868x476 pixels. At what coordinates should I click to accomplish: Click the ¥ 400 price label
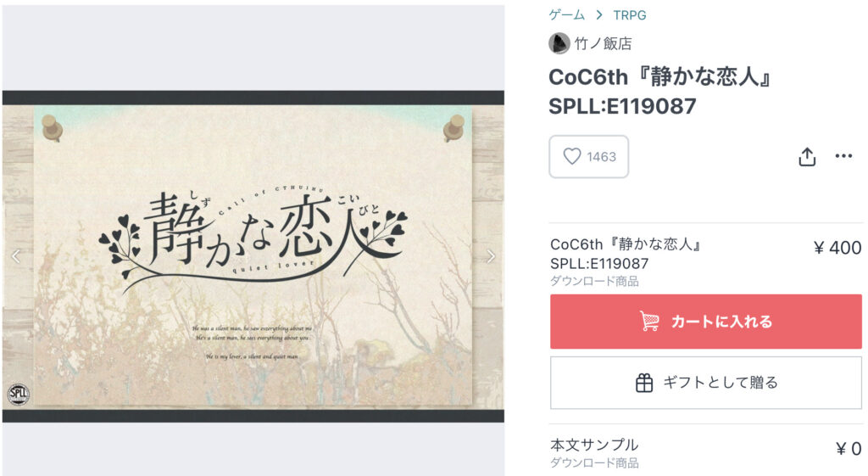pos(837,248)
